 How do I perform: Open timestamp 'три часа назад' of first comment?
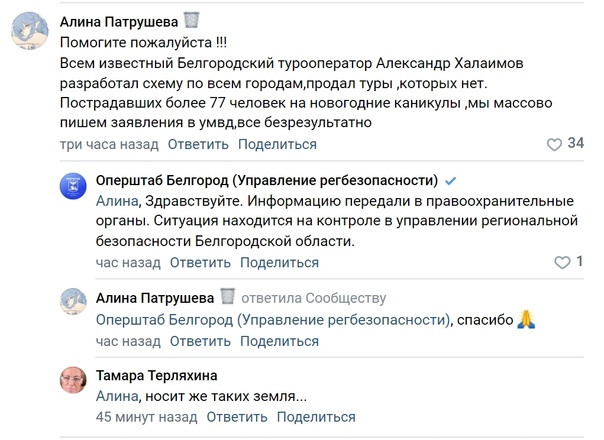[x=109, y=144]
